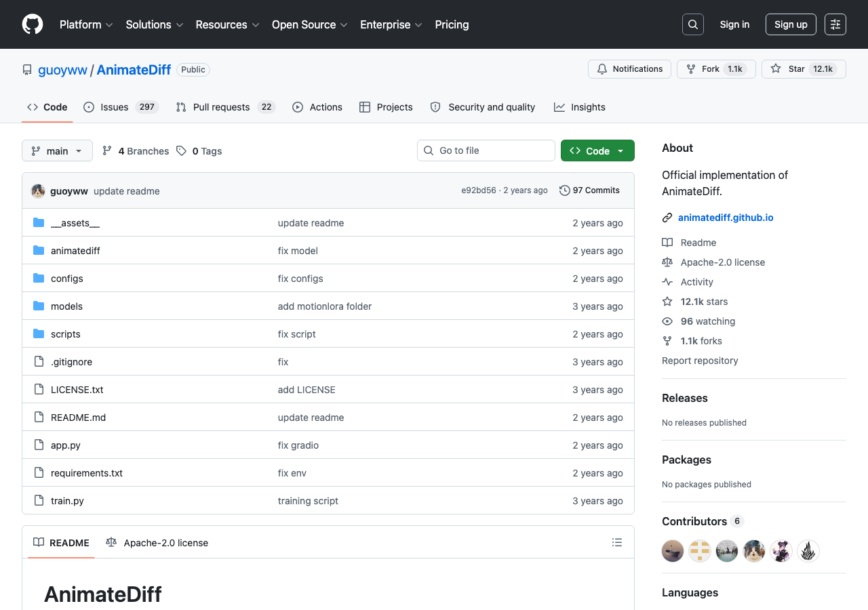View the 97 Commits history
The width and height of the screenshot is (868, 610).
coord(589,190)
